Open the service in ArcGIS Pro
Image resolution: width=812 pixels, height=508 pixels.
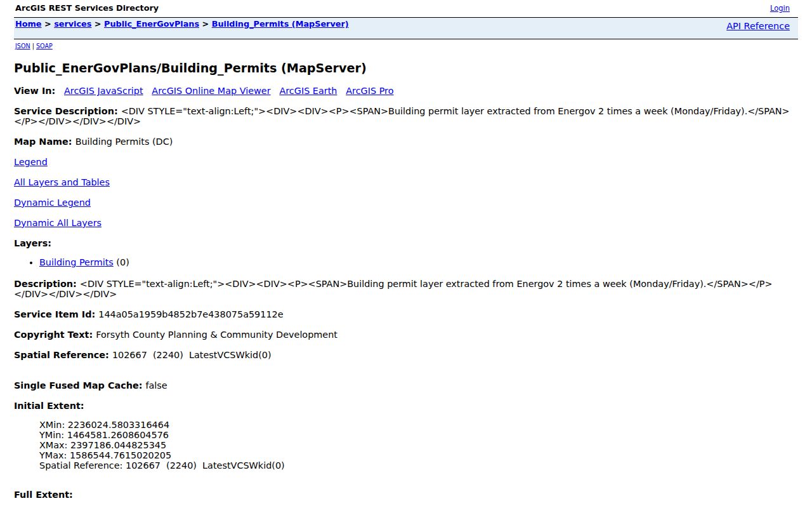(370, 91)
